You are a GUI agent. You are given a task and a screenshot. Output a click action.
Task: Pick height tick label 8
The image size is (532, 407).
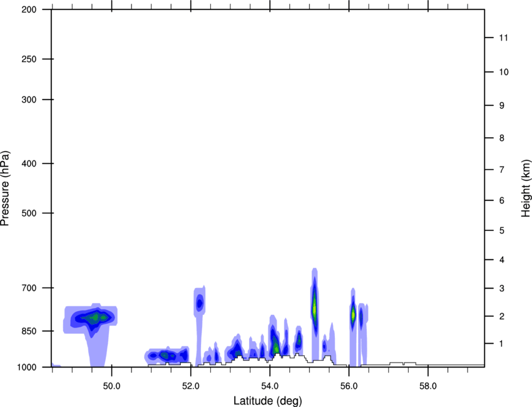502,138
